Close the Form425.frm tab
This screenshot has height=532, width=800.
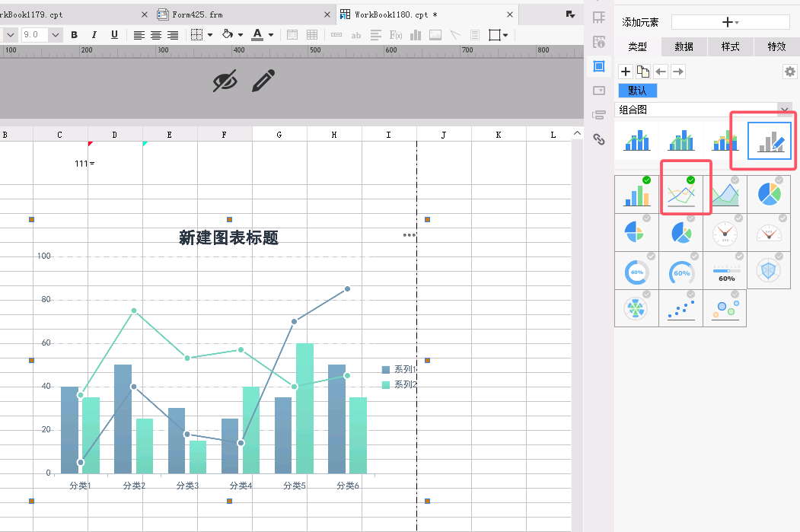327,14
